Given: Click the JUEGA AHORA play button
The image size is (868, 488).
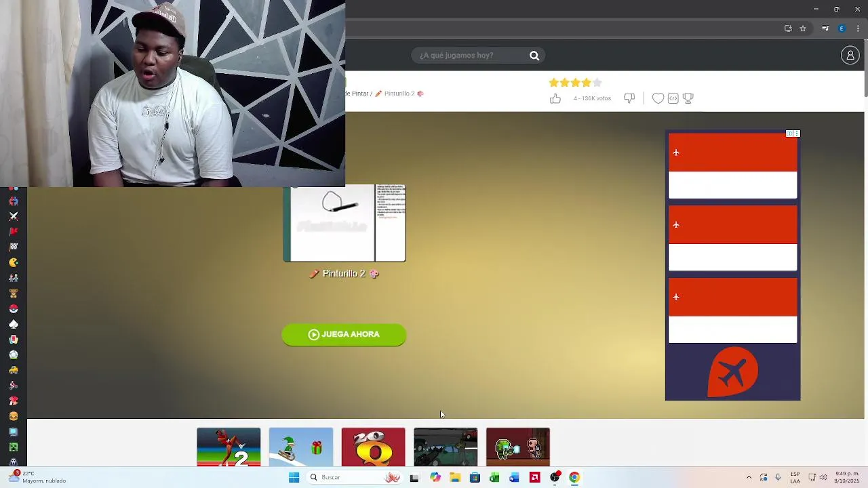Looking at the screenshot, I should 344,334.
